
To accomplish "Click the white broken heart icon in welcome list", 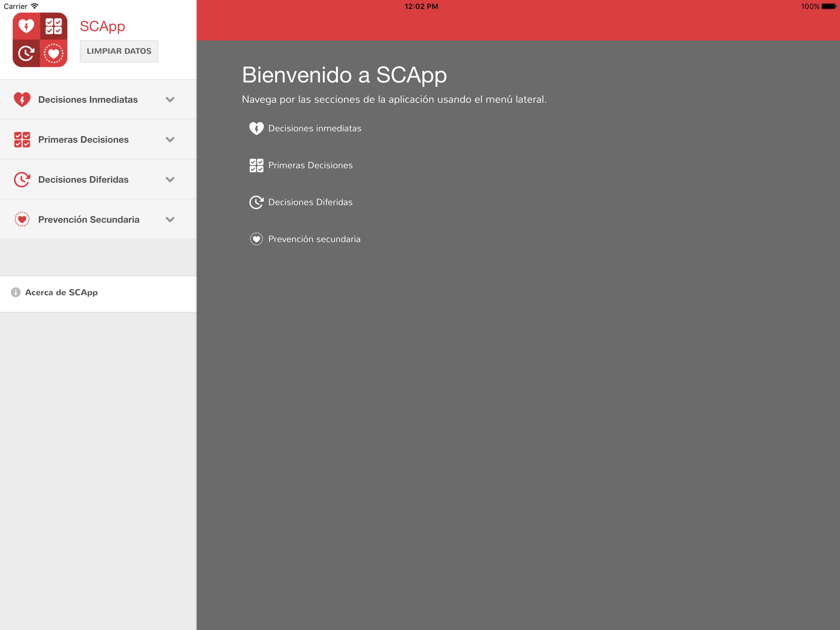I will (256, 129).
